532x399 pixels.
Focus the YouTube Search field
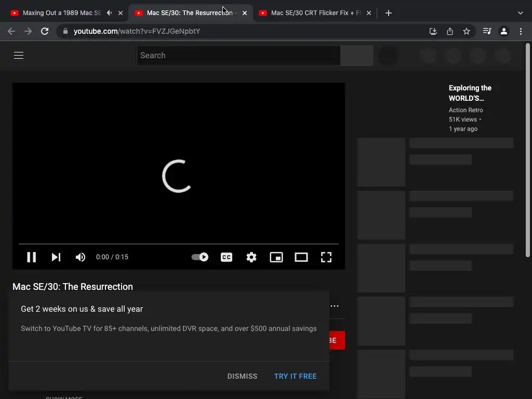[238, 55]
